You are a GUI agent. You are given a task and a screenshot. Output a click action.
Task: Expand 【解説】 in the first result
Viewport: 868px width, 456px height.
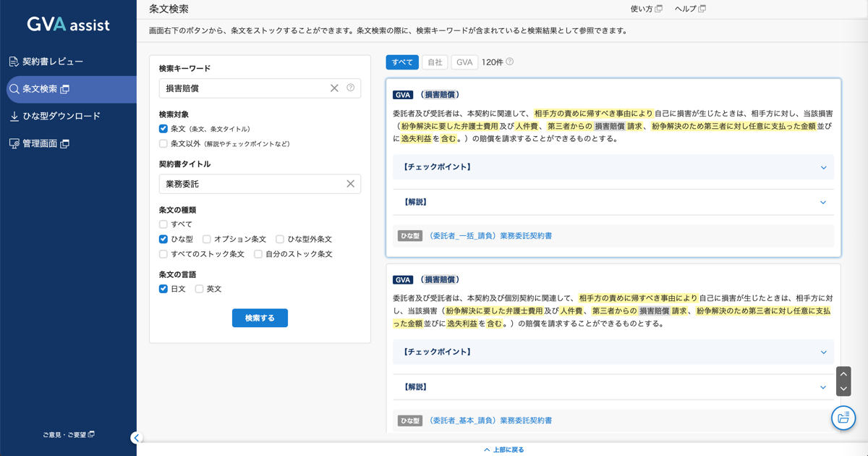(613, 203)
